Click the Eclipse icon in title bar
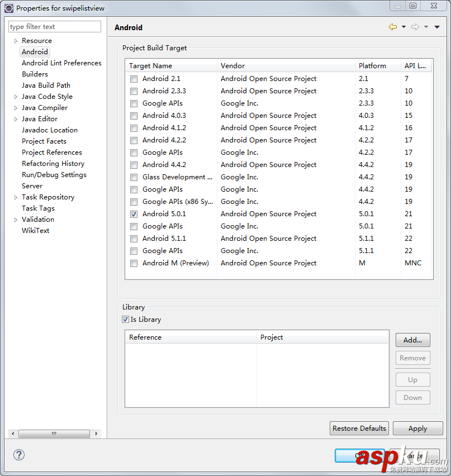 click(x=8, y=8)
